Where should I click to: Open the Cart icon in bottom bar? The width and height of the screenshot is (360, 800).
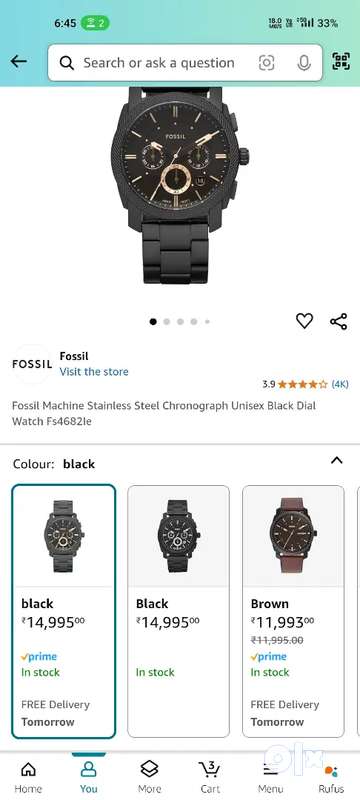[x=210, y=777]
